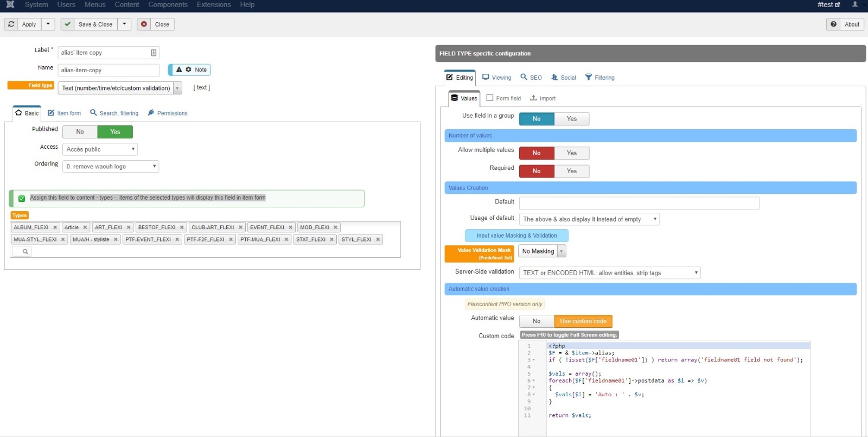
Task: Open the user account icon menu
Action: (855, 4)
